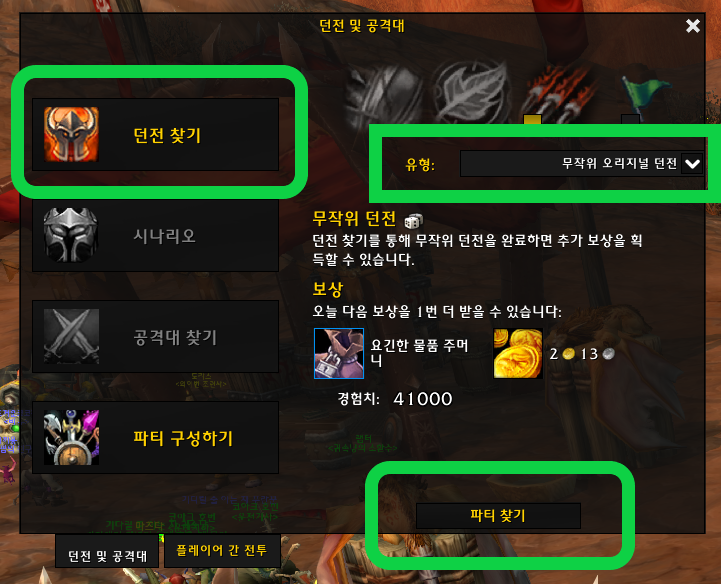Click the 파티 찾기 button
This screenshot has height=584, width=721.
498,515
